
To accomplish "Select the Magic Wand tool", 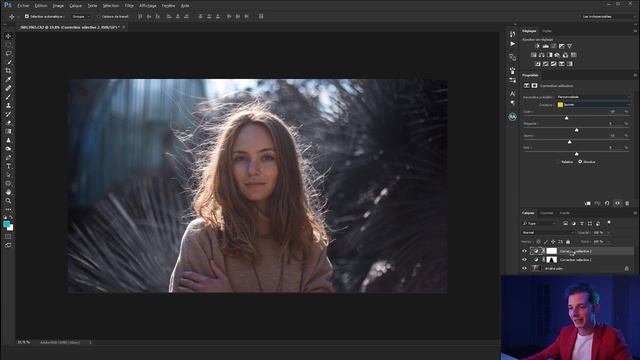I will click(8, 62).
